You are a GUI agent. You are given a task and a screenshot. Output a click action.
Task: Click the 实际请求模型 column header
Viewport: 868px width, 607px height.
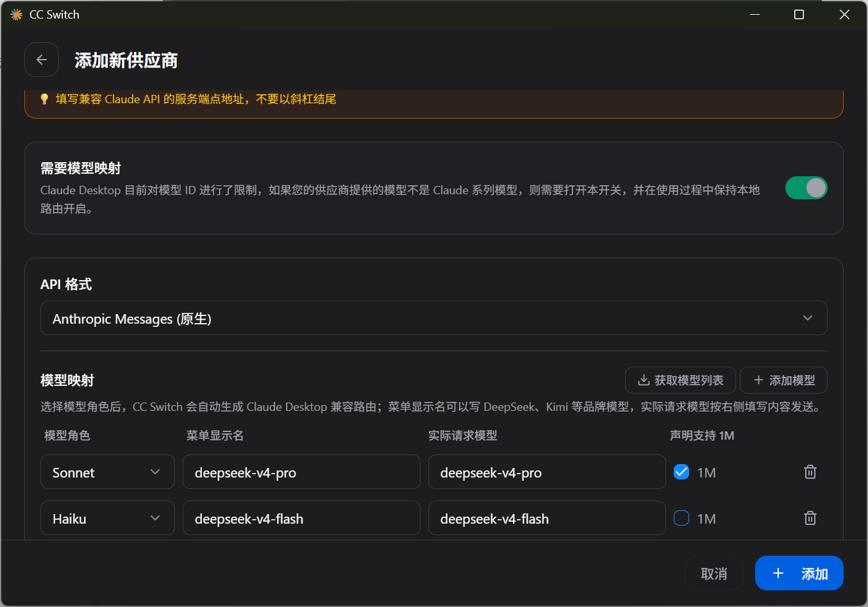[x=463, y=435]
